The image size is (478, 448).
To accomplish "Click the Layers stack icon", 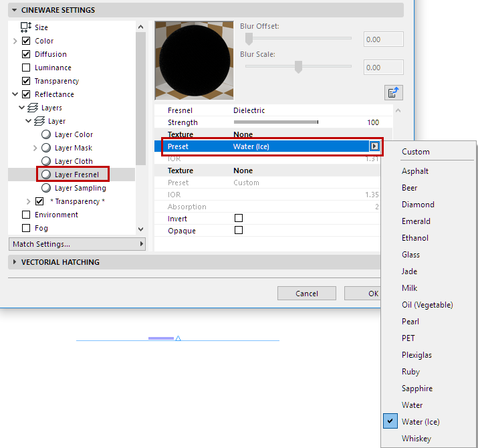I will [33, 108].
